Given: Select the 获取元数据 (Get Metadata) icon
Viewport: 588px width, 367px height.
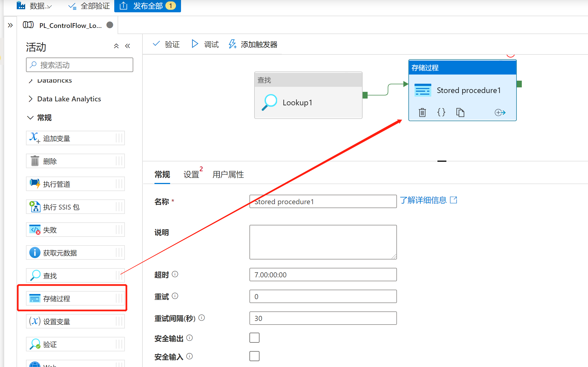Looking at the screenshot, I should pos(35,252).
